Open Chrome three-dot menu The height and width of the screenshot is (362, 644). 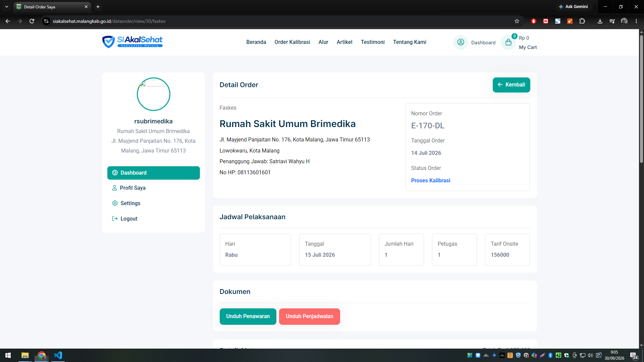[636, 21]
